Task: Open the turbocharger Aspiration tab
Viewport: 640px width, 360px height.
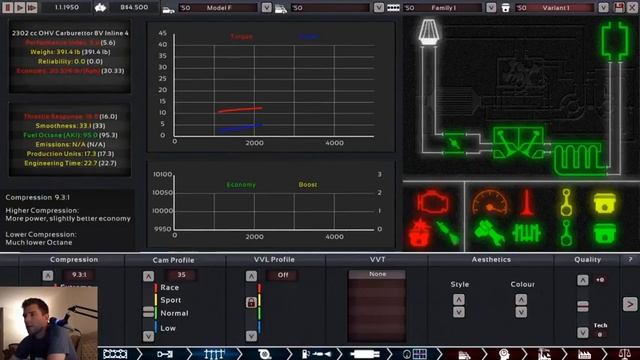Action: (264, 354)
